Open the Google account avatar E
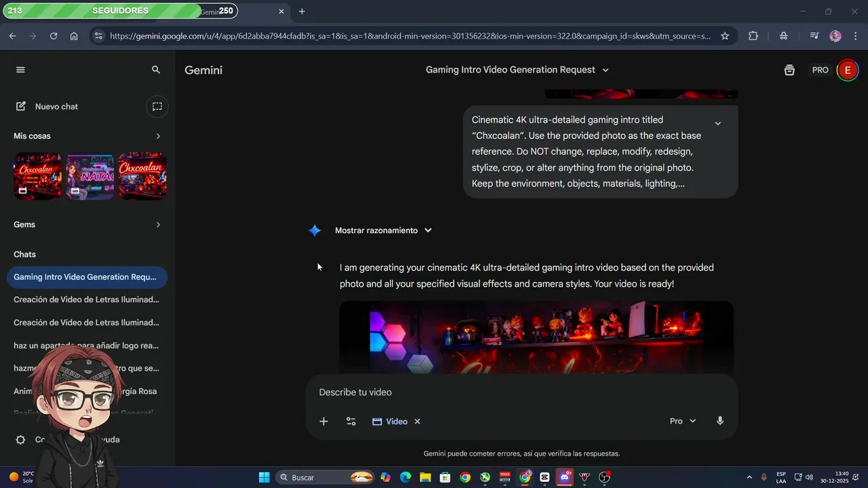This screenshot has width=868, height=488. (847, 70)
